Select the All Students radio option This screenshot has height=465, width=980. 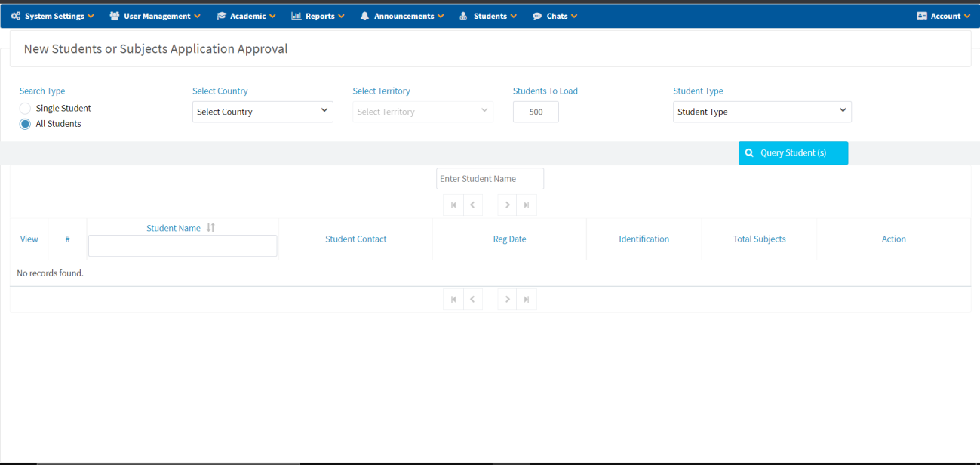coord(26,124)
